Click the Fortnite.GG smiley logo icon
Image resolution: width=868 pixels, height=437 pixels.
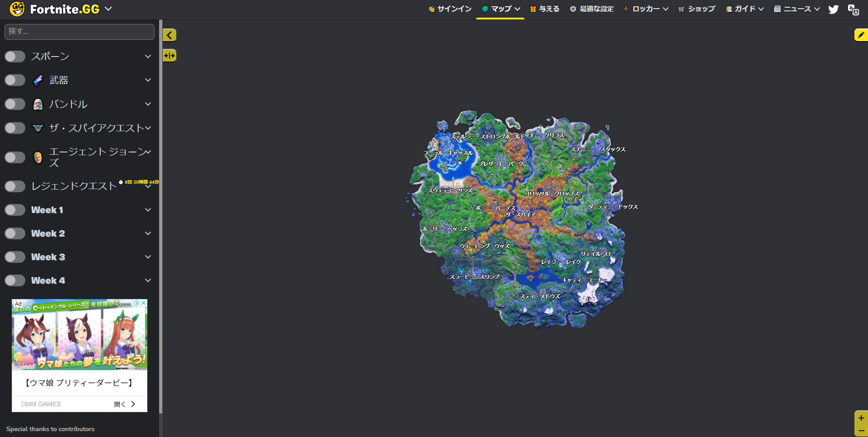[x=17, y=9]
